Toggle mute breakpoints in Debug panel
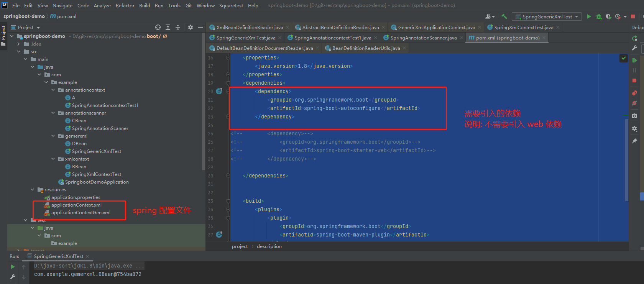The image size is (644, 284). pyautogui.click(x=634, y=103)
